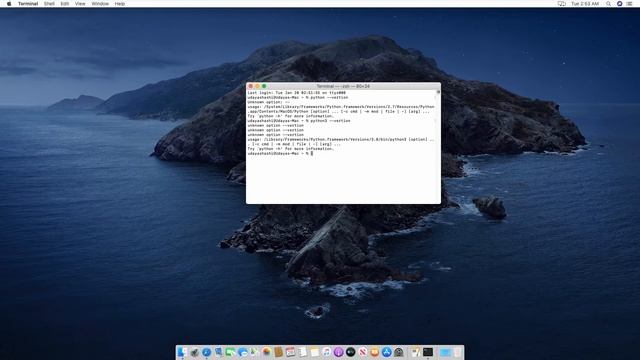Click the Terminal icon in Dock
Image resolution: width=640 pixels, height=360 pixels.
(428, 352)
